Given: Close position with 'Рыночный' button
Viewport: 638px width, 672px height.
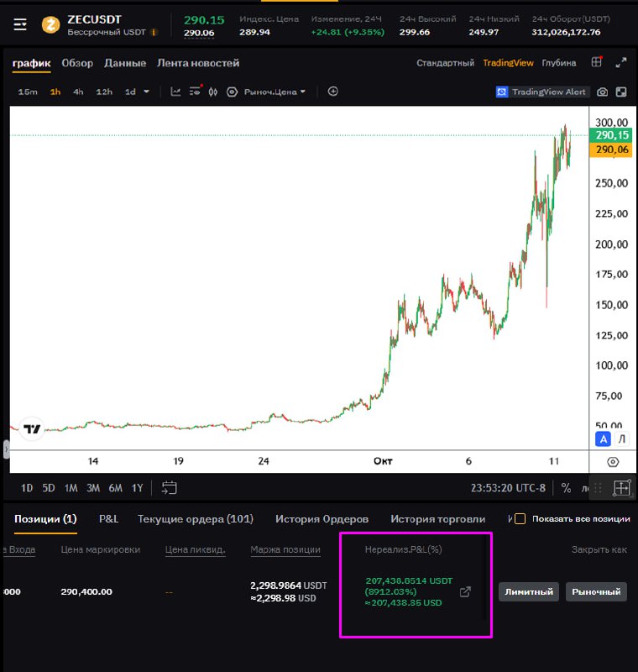Looking at the screenshot, I should 595,591.
